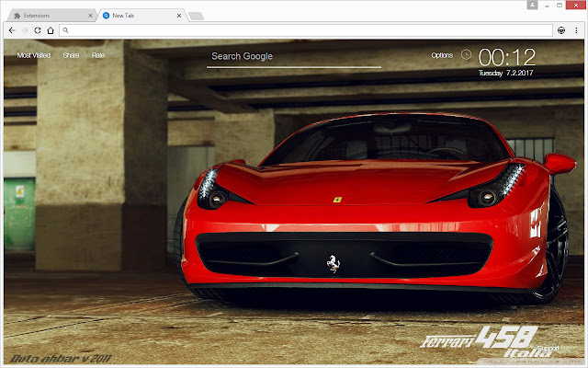Click the Rate link
The image size is (588, 368).
[x=98, y=55]
